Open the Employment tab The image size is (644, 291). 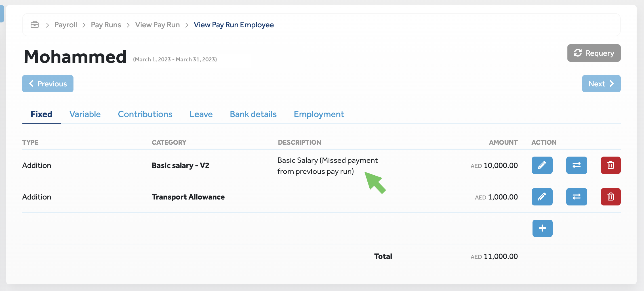click(319, 114)
